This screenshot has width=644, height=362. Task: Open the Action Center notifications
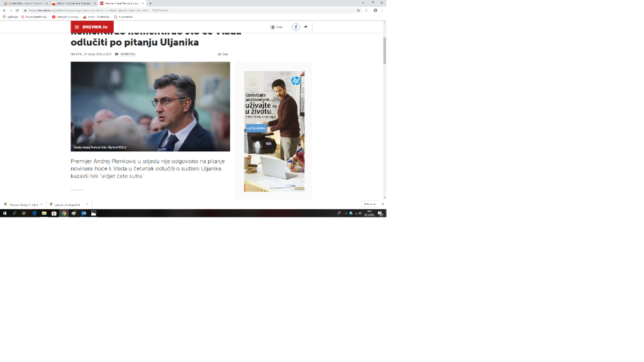tap(380, 214)
